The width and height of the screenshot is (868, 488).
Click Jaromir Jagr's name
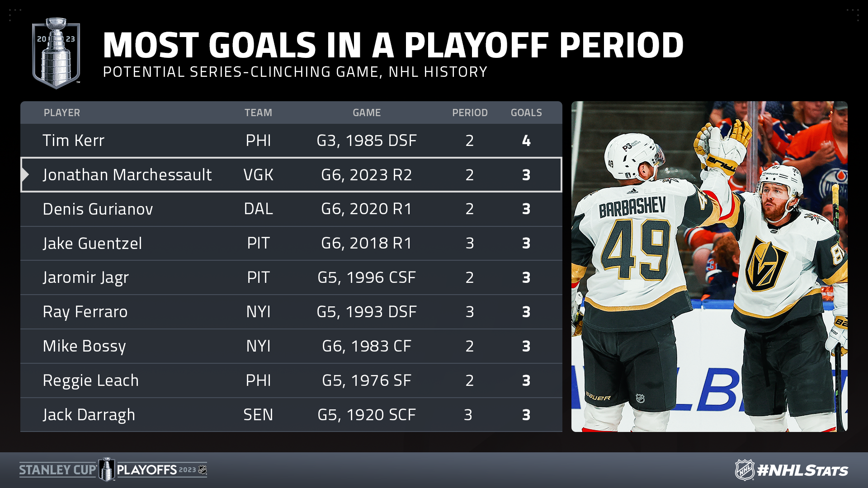point(86,277)
